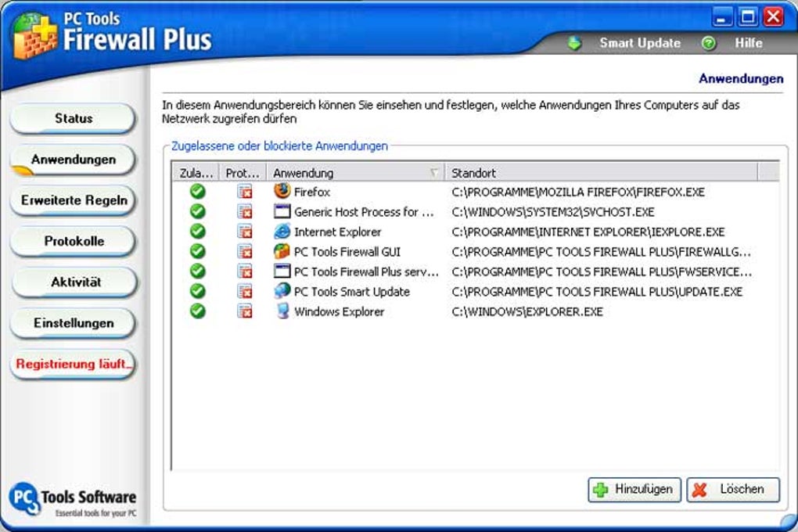The width and height of the screenshot is (798, 532).
Task: Click path C:\WINDOWS\SYSTEM32\SVCHOST.EXE
Action: [552, 212]
